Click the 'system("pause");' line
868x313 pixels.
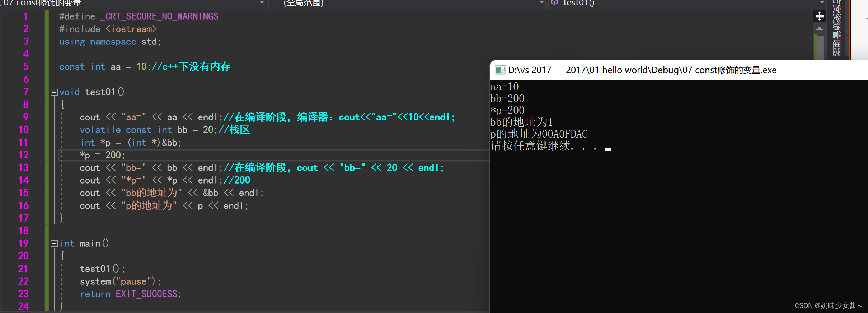pyautogui.click(x=121, y=281)
